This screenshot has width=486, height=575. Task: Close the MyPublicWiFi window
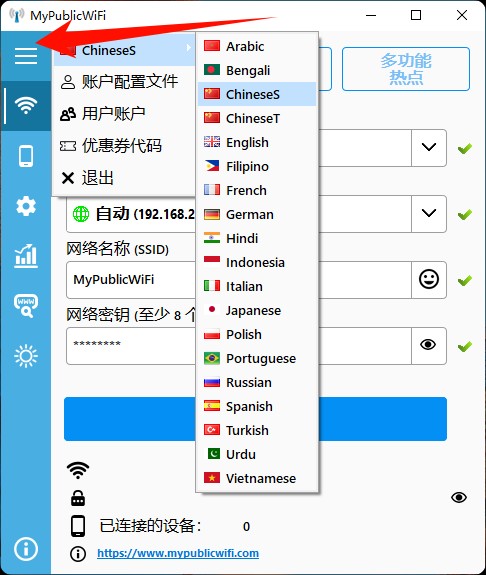coord(462,15)
